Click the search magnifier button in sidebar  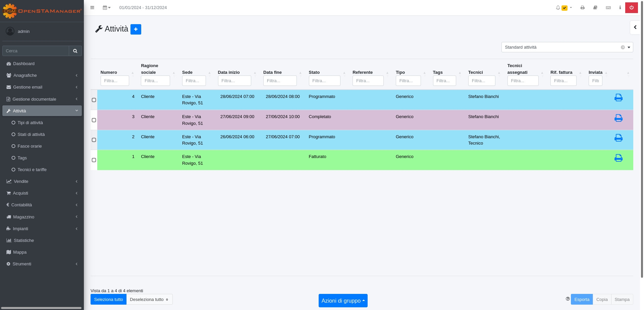(75, 51)
